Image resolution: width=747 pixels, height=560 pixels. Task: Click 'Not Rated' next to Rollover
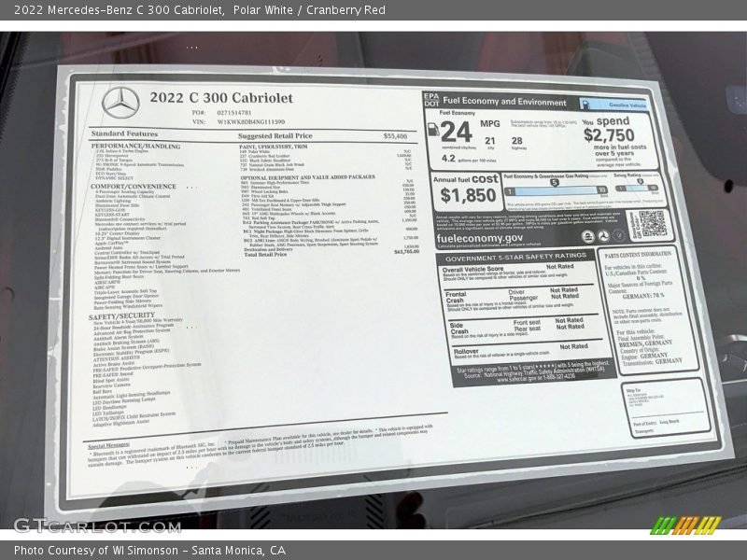tap(573, 346)
